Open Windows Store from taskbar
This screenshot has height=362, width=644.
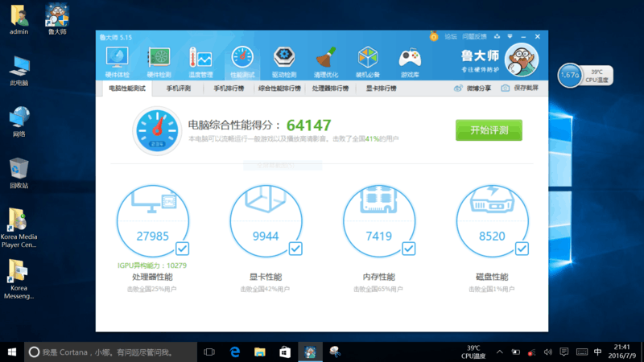click(x=285, y=352)
